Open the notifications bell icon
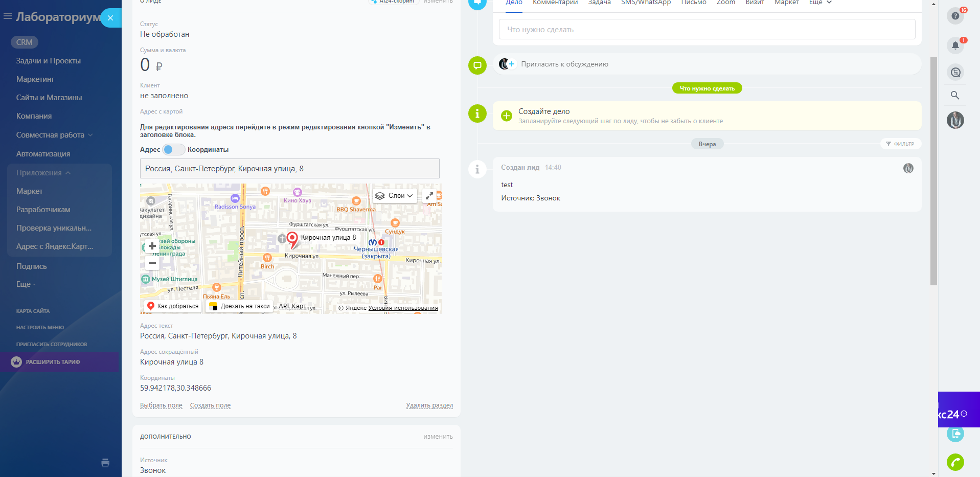Viewport: 980px width, 477px height. (x=955, y=46)
